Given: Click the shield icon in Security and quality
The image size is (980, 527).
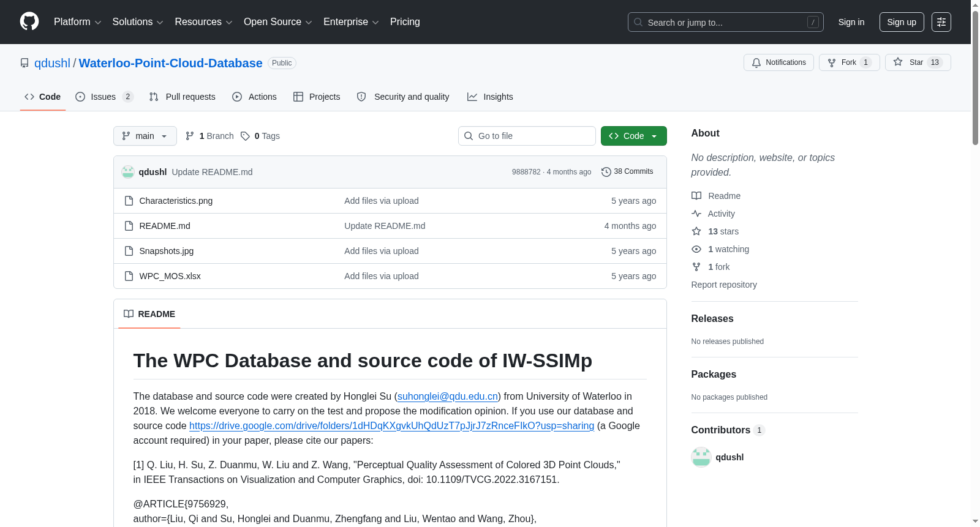Looking at the screenshot, I should 361,97.
